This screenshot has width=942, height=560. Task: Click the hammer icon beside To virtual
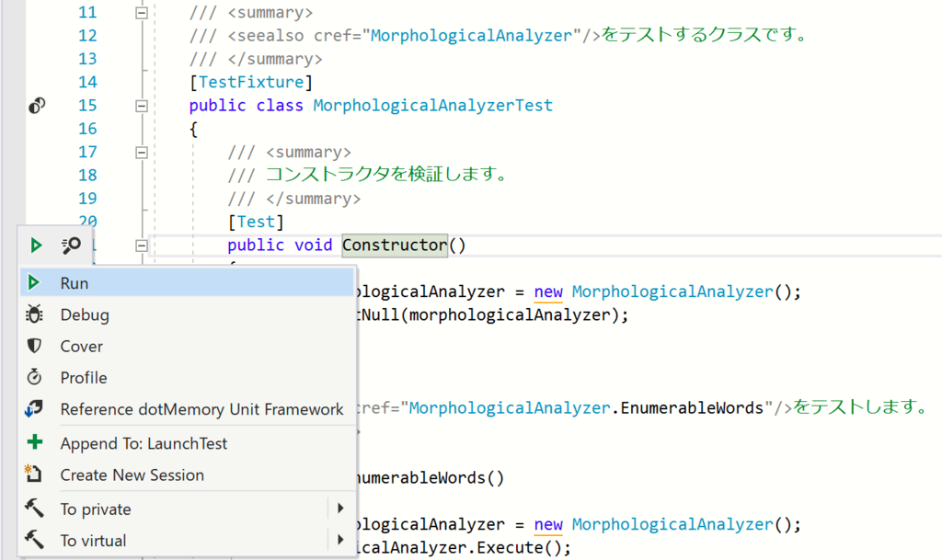(34, 540)
